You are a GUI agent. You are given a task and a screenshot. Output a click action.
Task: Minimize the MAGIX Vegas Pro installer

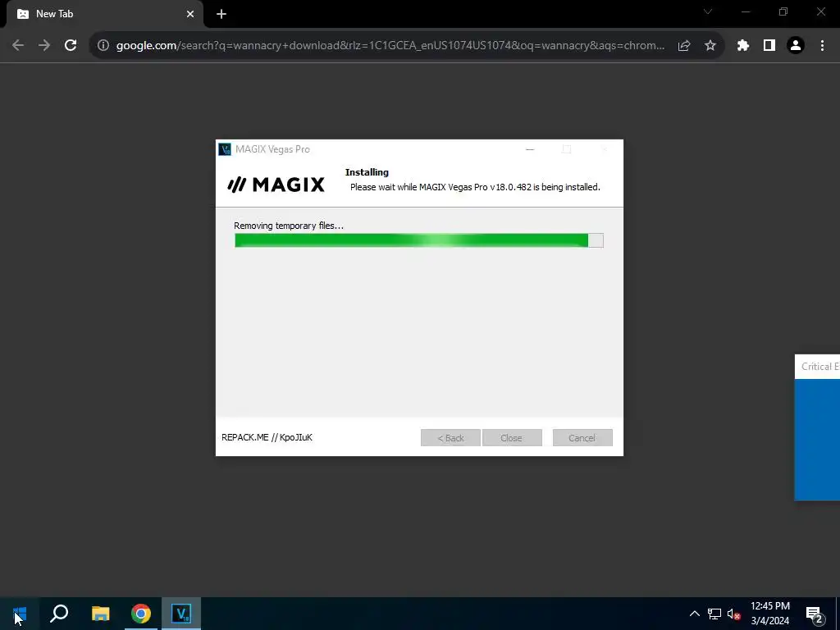[x=530, y=149]
